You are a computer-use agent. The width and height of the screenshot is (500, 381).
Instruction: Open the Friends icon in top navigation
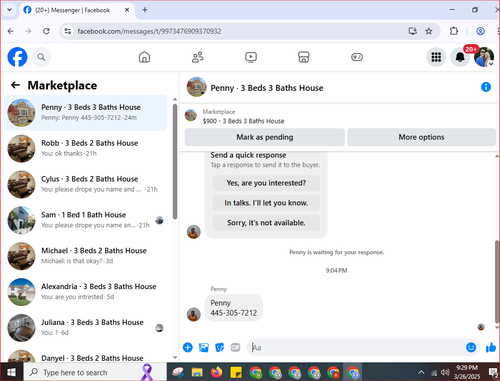[x=198, y=57]
